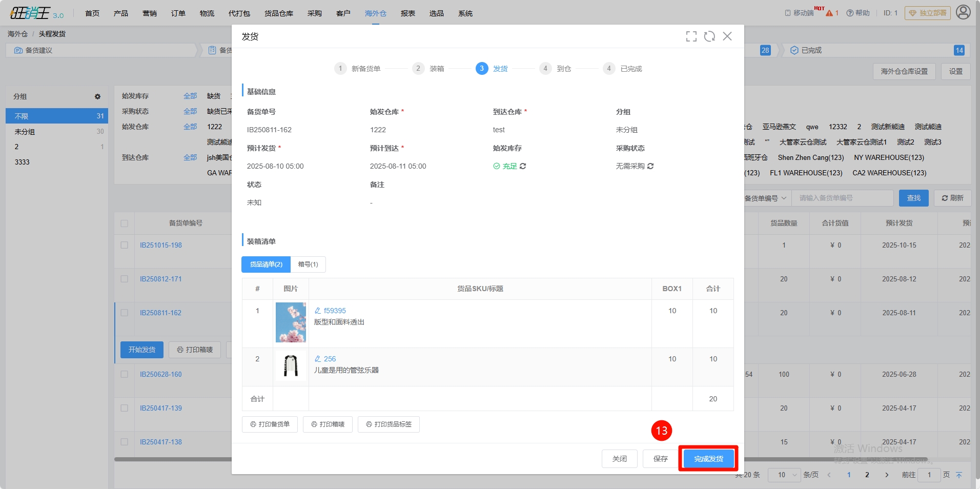Viewport: 980px width, 489px height.
Task: Check the row IB251015-198 checkbox
Action: [124, 245]
